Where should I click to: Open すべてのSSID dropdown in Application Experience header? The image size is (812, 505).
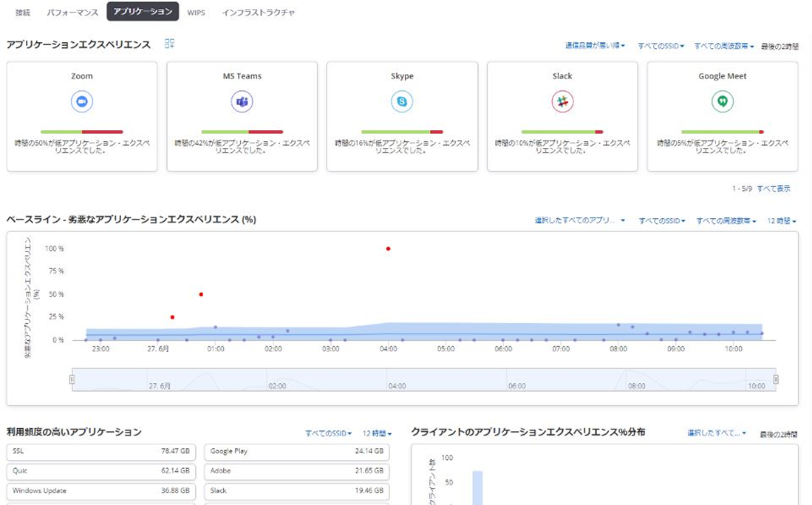coord(661,46)
